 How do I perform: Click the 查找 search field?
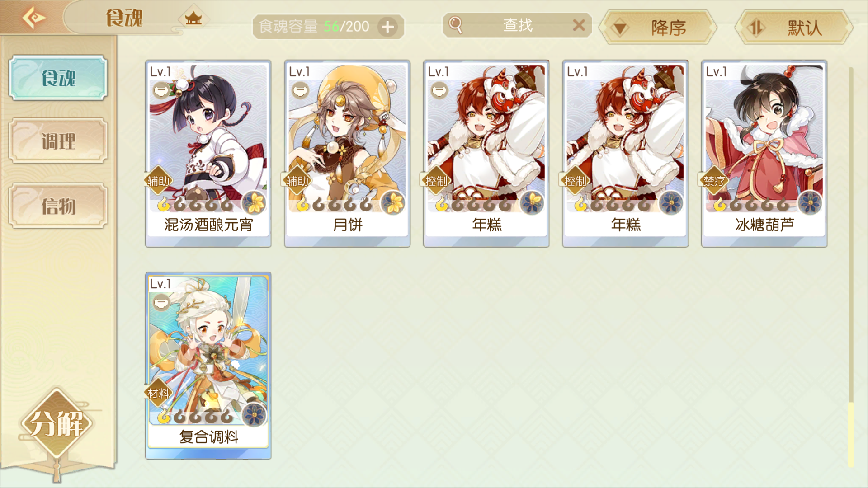[x=517, y=25]
